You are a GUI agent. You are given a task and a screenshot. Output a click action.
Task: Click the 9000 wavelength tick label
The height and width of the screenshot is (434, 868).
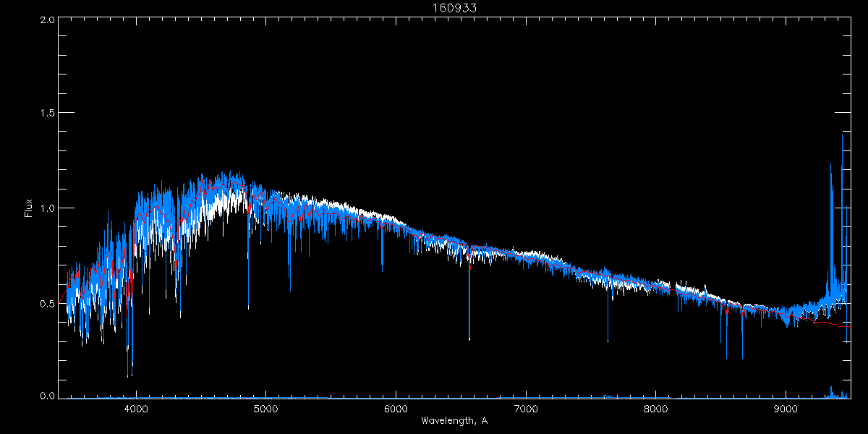pos(786,409)
